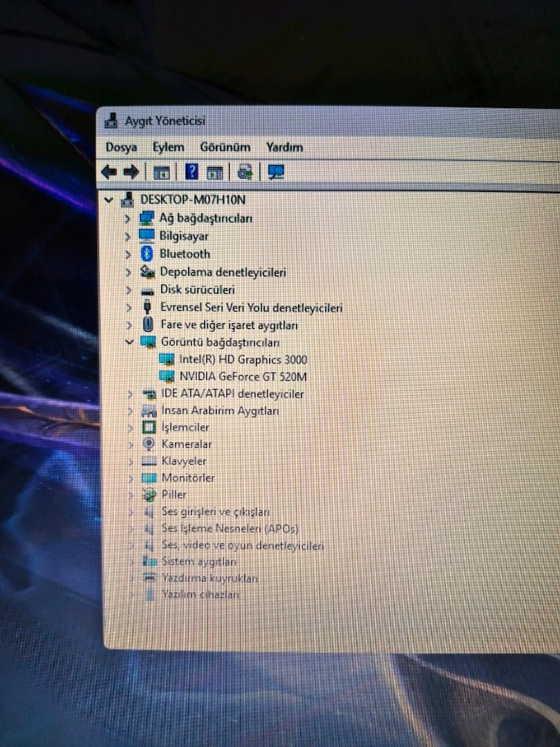This screenshot has width=560, height=747.
Task: Select NVIDIA GeForce GT 520M device
Action: point(243,377)
